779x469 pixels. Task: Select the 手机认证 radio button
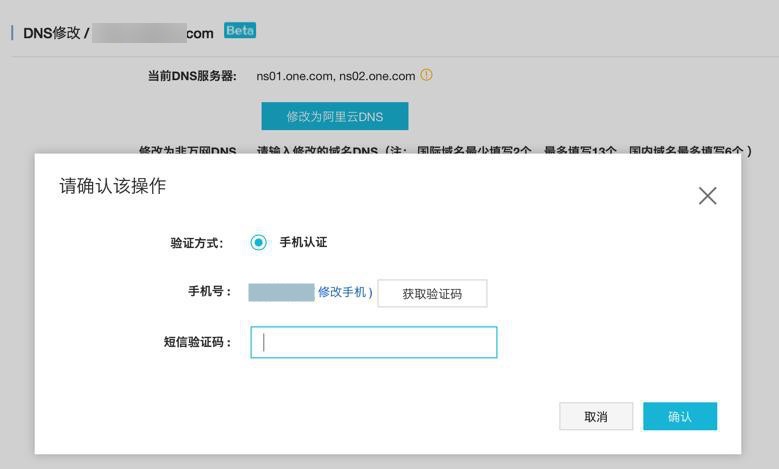(x=259, y=242)
